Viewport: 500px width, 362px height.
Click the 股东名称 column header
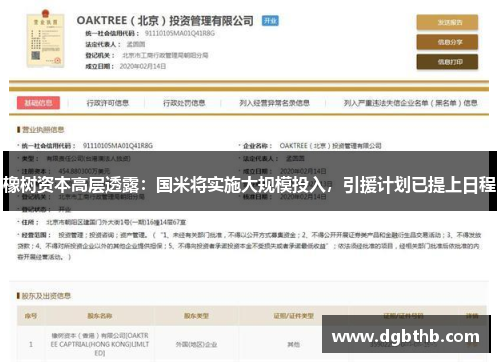click(x=100, y=316)
